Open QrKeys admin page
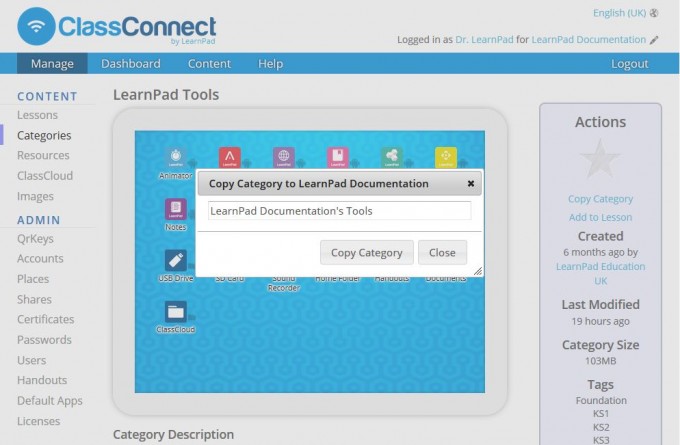Image resolution: width=680 pixels, height=445 pixels. (x=35, y=239)
